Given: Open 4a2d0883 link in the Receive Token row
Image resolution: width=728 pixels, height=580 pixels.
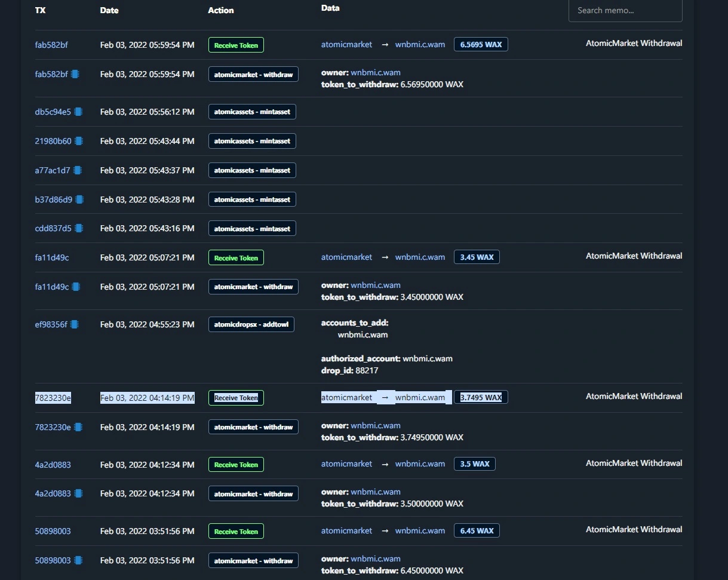Looking at the screenshot, I should pyautogui.click(x=53, y=464).
